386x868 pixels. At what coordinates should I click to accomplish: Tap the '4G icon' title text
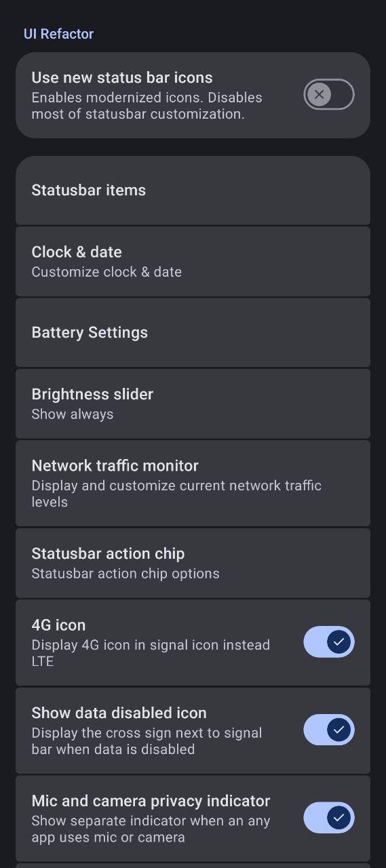click(58, 625)
